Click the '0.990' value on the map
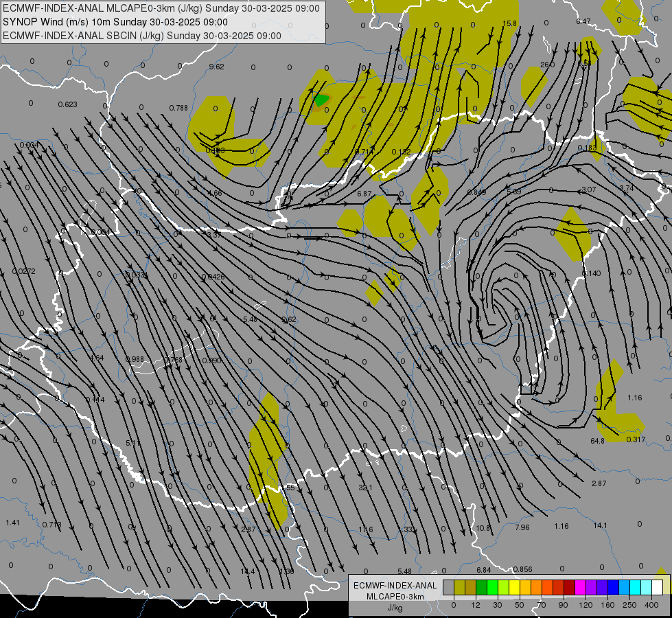672x618 pixels. pos(211,360)
